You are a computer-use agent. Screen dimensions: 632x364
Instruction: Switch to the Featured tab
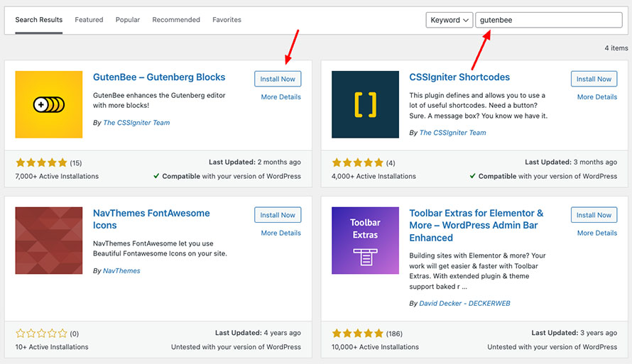[x=89, y=20]
